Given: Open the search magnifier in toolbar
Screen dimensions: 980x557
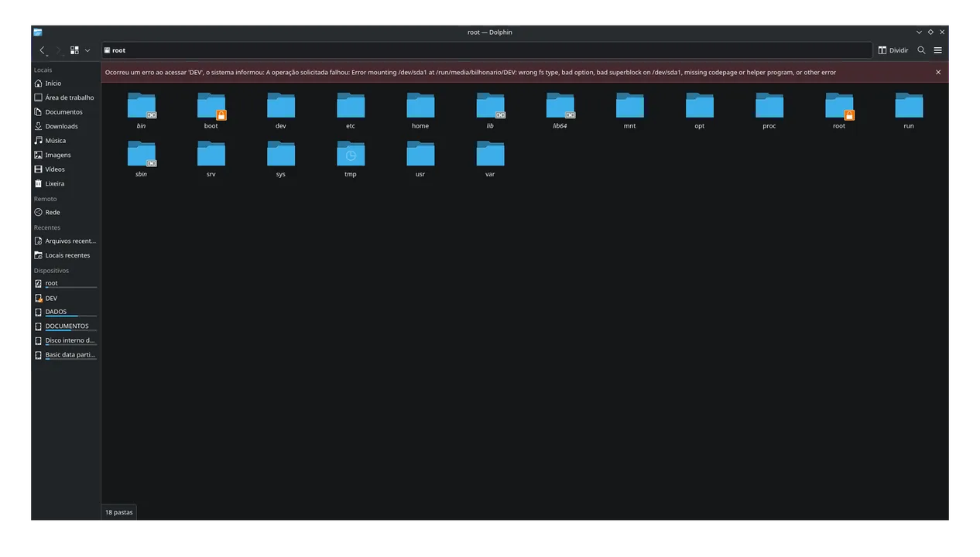Looking at the screenshot, I should [x=921, y=50].
